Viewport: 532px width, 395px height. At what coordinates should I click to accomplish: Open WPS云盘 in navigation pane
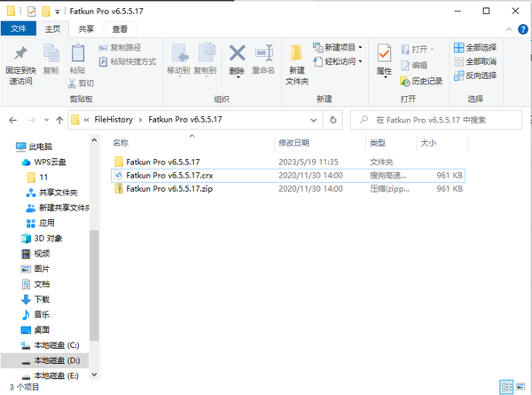pyautogui.click(x=43, y=162)
